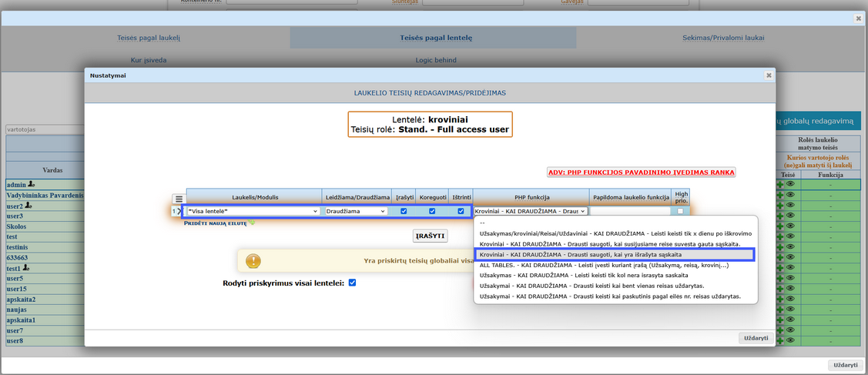Open the Leidžiama/Draudžiama dropdown
This screenshot has width=868, height=375.
356,211
